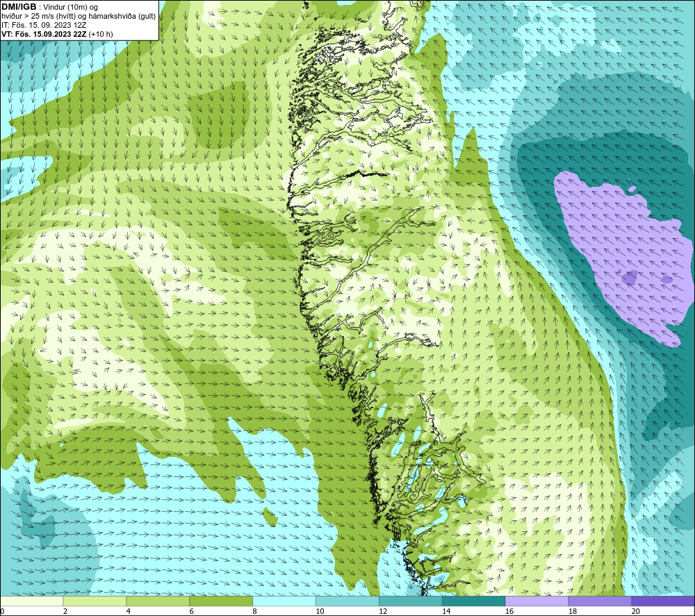Image resolution: width=695 pixels, height=616 pixels.
Task: Select the pale cream 0–2 m/s color swatch
Action: tap(32, 601)
